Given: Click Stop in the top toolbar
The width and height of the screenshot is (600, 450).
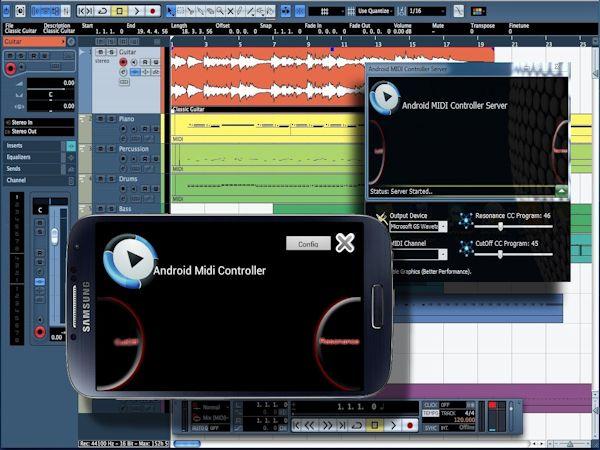Looking at the screenshot, I should click(119, 11).
